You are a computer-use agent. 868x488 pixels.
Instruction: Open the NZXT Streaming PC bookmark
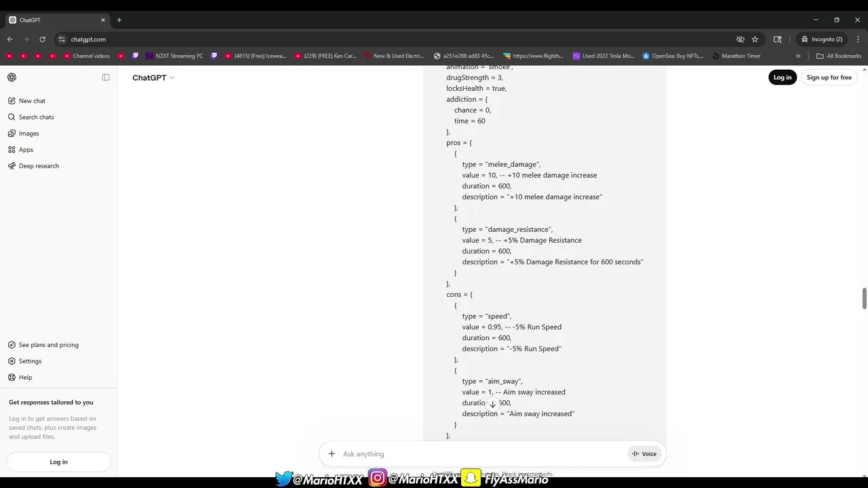point(175,56)
